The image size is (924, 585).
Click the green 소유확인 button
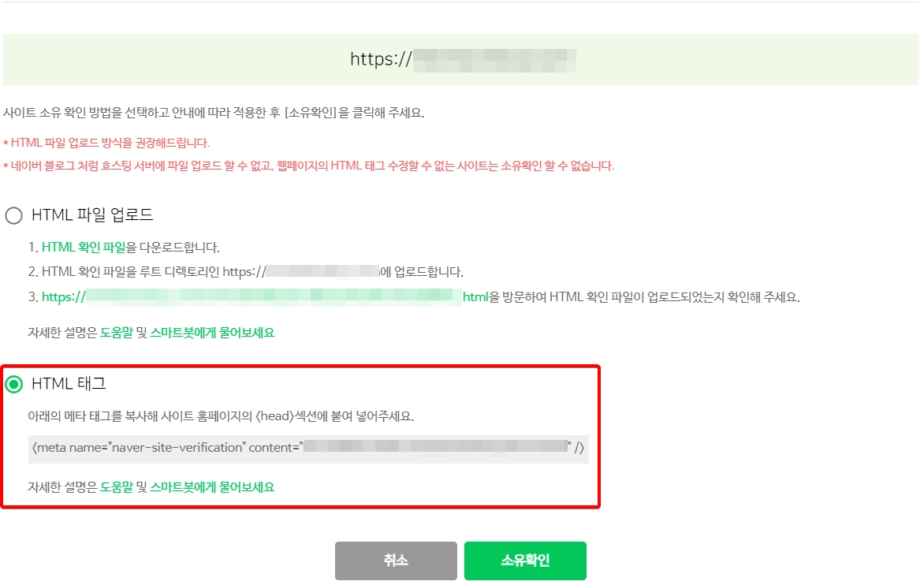(x=525, y=561)
